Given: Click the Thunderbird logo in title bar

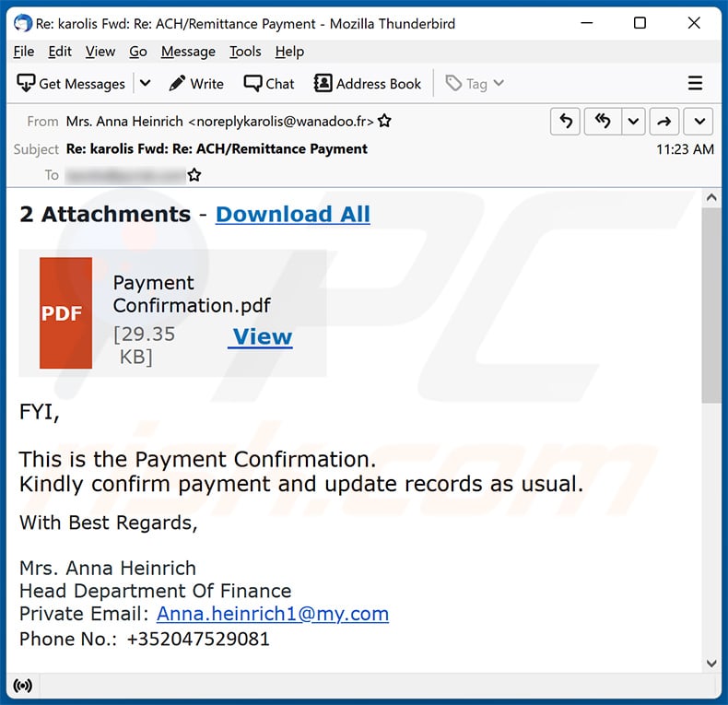Looking at the screenshot, I should click(23, 23).
